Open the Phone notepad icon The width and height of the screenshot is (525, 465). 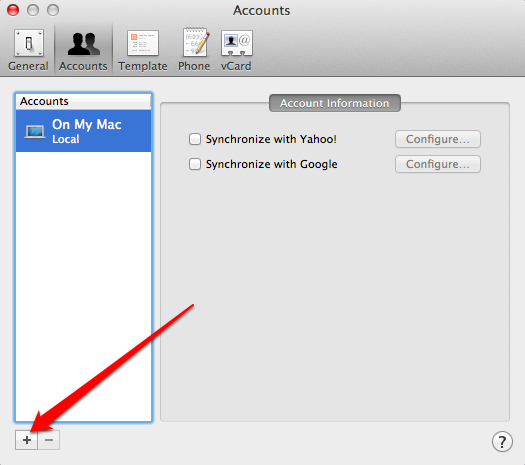point(196,42)
